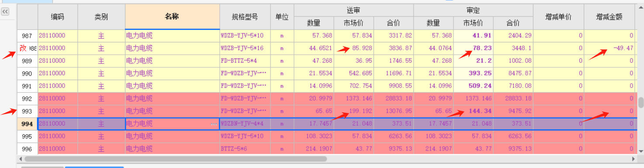
Task: Click 类别 cell 主 in row 990
Action: coord(101,73)
